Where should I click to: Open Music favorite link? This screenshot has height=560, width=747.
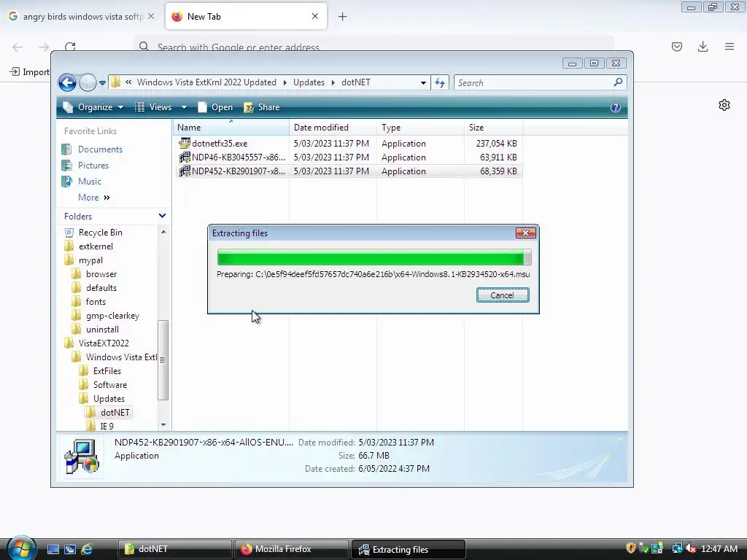coord(90,182)
